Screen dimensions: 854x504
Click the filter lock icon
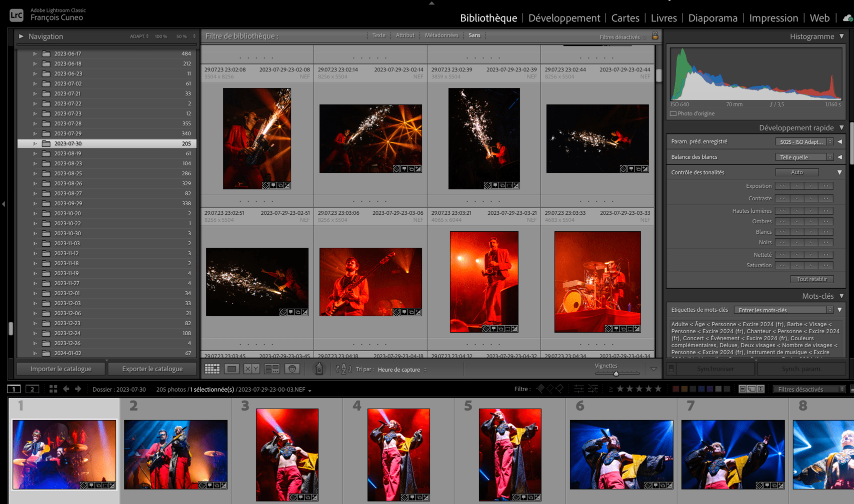tap(655, 36)
